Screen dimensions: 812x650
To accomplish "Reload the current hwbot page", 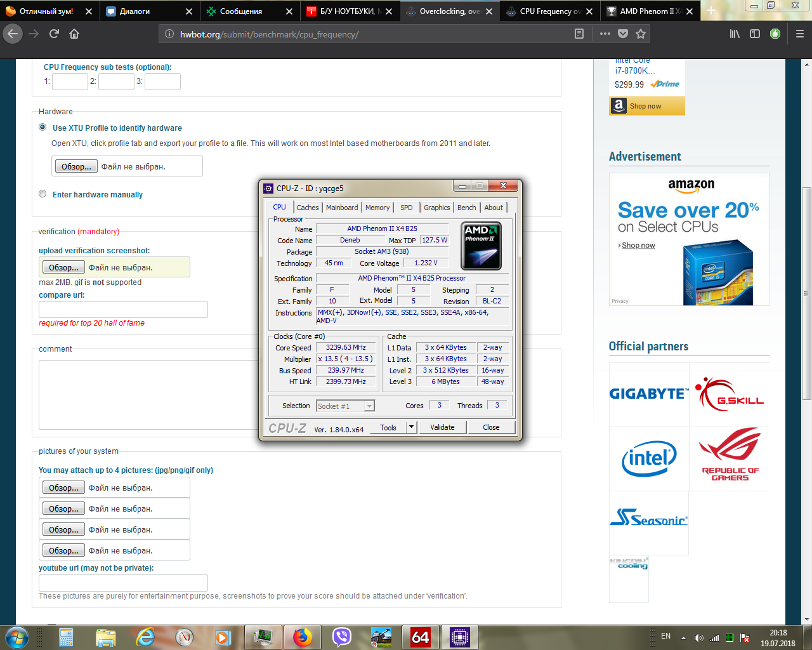I will pyautogui.click(x=54, y=34).
